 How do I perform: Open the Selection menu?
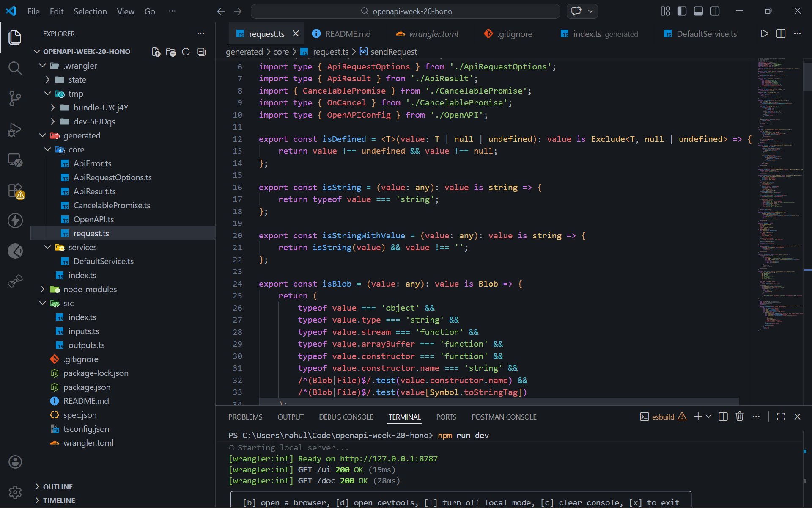(x=90, y=11)
